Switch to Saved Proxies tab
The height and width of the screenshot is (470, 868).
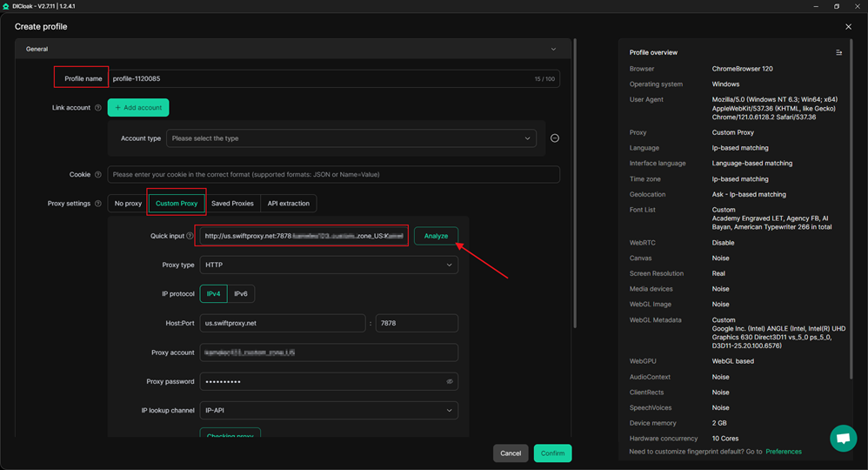tap(232, 204)
